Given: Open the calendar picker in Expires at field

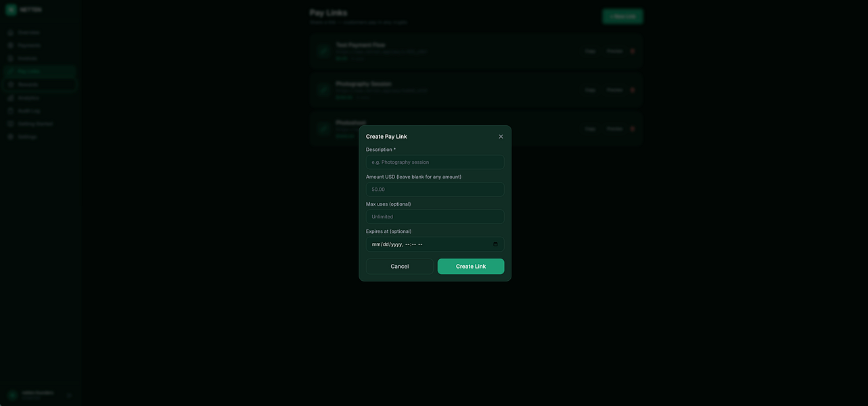Looking at the screenshot, I should (495, 244).
